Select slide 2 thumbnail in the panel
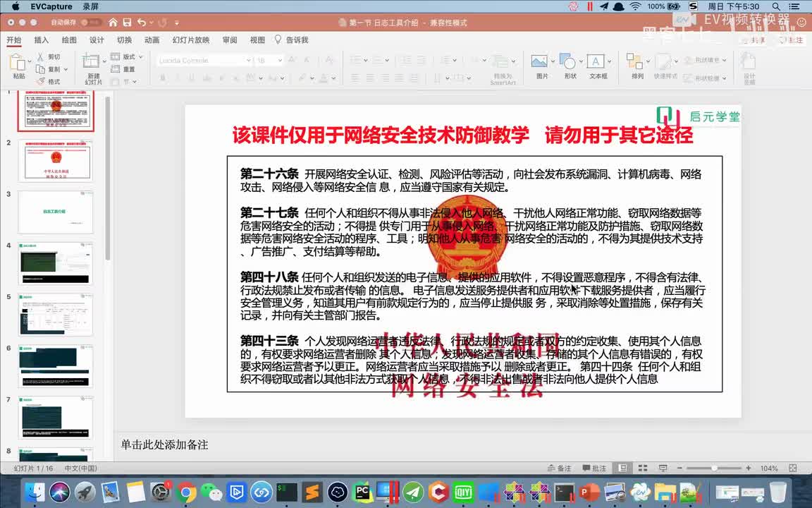Image resolution: width=812 pixels, height=508 pixels. 56,160
